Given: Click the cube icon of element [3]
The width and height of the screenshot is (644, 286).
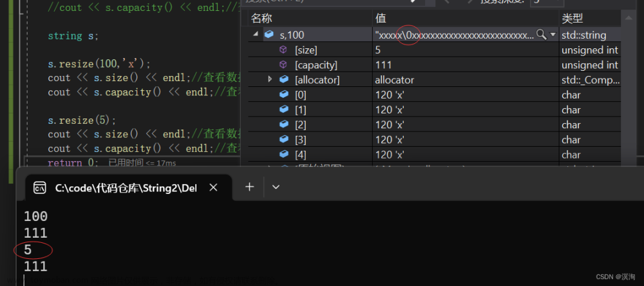Looking at the screenshot, I should tap(284, 139).
